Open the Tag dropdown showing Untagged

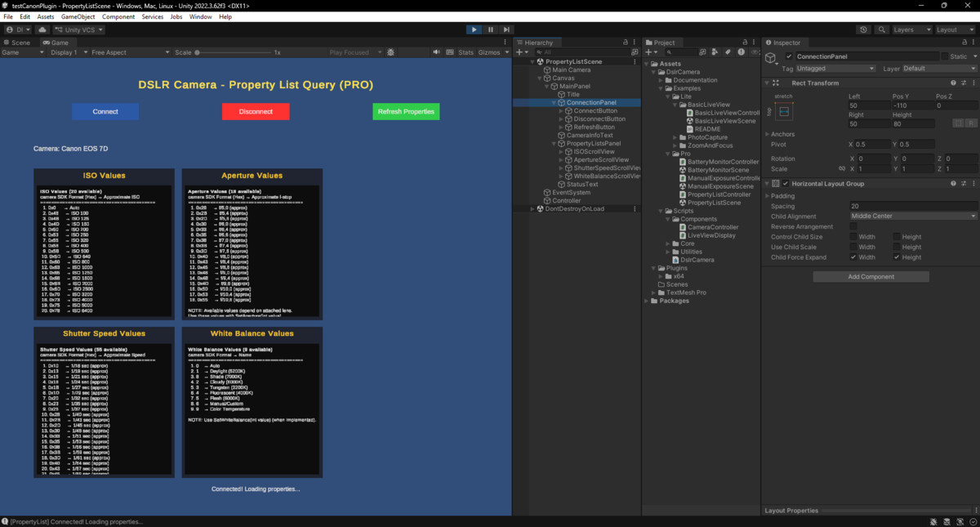click(837, 69)
